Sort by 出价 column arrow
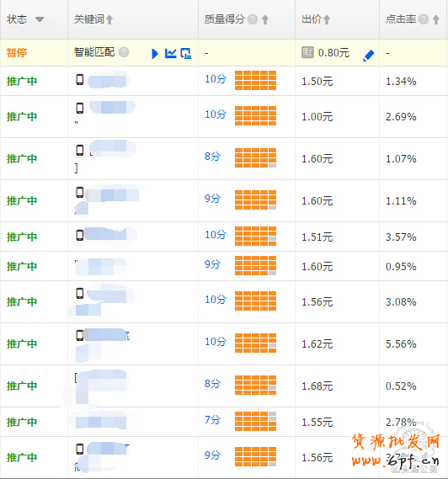Viewport: 448px width, 479px height. pos(327,20)
